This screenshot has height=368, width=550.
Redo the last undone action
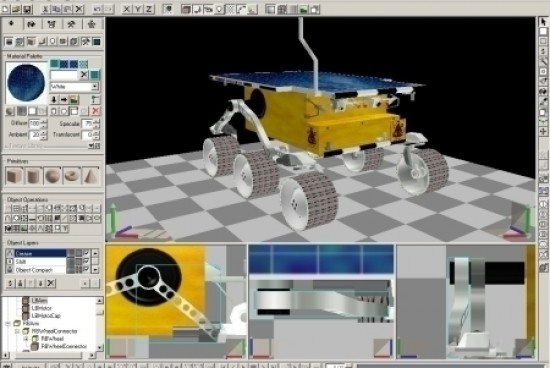click(x=109, y=9)
